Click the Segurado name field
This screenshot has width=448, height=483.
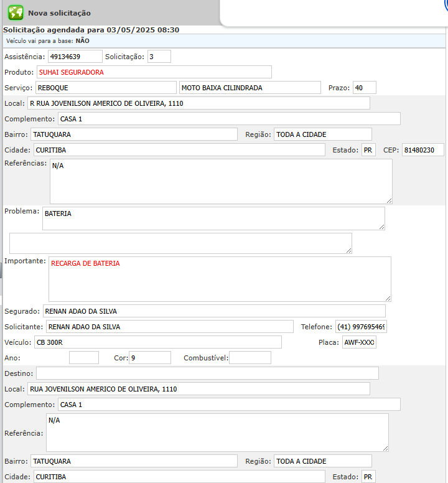coord(213,311)
